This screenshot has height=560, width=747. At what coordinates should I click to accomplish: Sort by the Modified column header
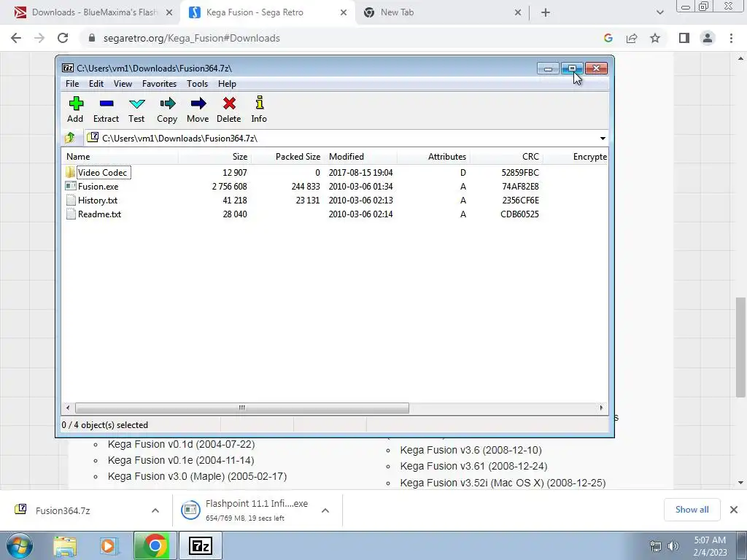(360, 157)
